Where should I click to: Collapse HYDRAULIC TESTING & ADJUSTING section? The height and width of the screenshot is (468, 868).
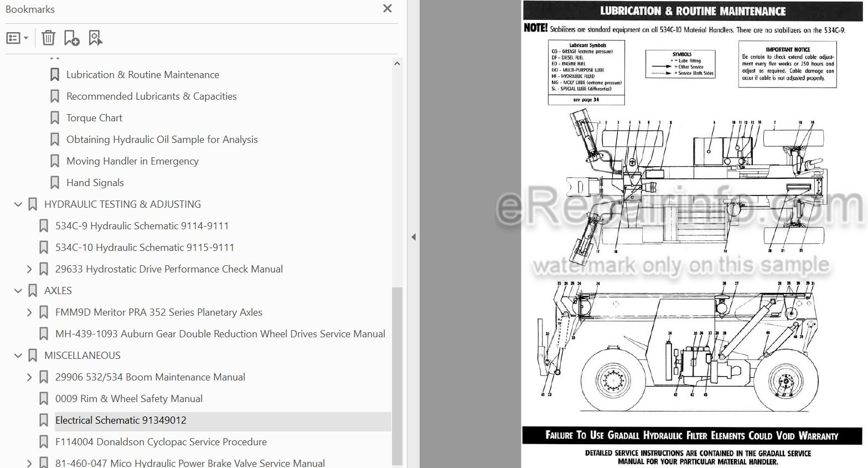[18, 204]
